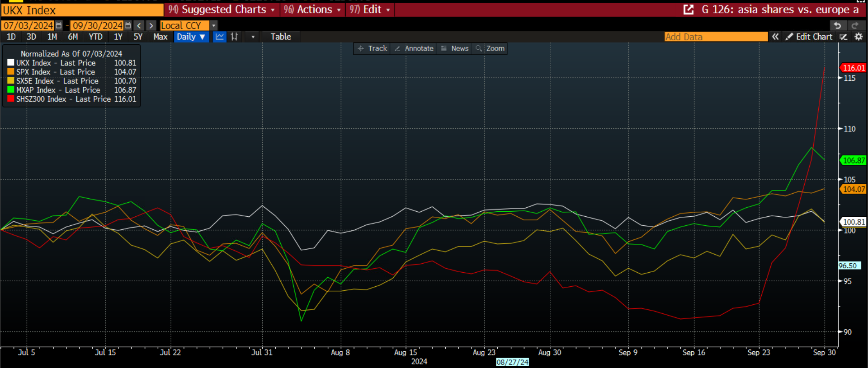868x368 pixels.
Task: Open the start date calendar picker
Action: tap(59, 26)
